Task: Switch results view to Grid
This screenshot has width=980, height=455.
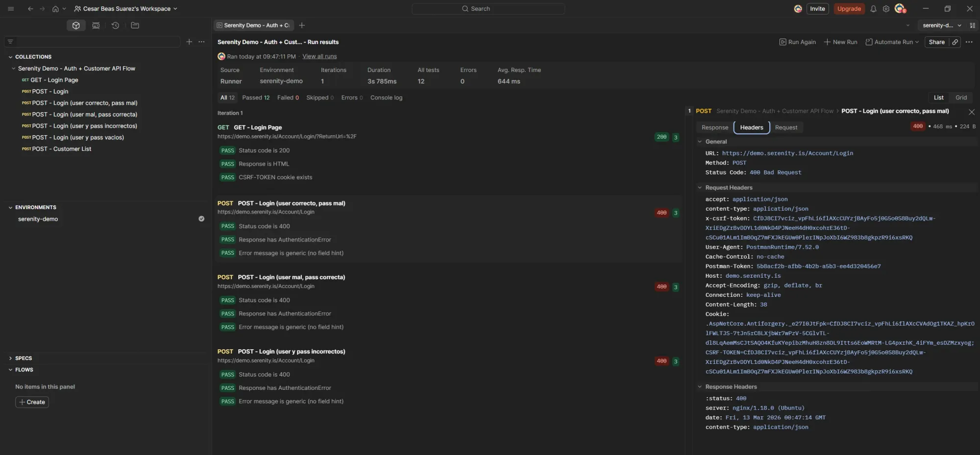Action: 960,97
